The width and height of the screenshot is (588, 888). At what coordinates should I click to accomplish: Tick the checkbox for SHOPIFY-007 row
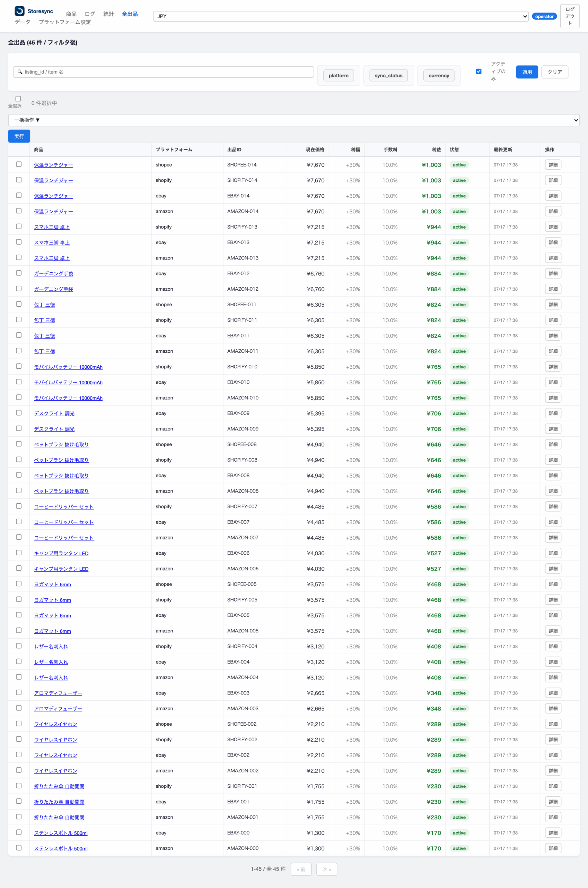19,506
